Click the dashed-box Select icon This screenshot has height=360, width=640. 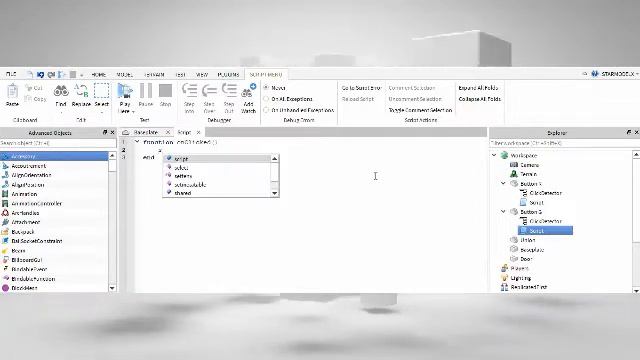(x=101, y=91)
